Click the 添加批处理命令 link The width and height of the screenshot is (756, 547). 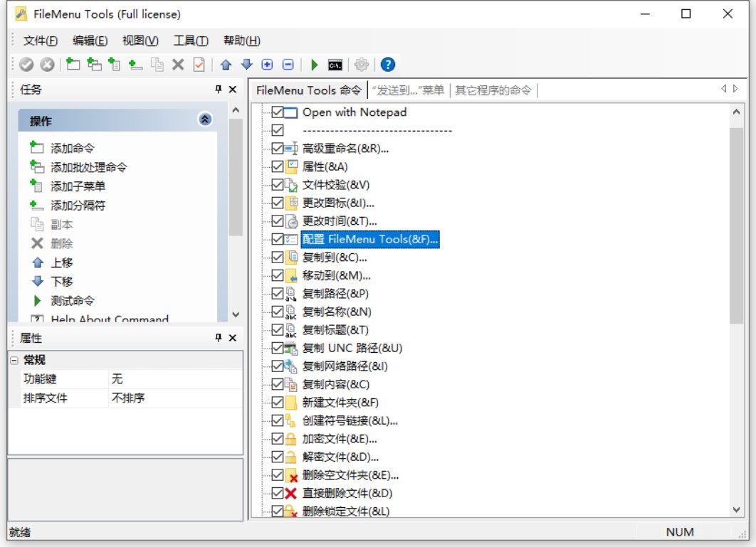pyautogui.click(x=89, y=167)
